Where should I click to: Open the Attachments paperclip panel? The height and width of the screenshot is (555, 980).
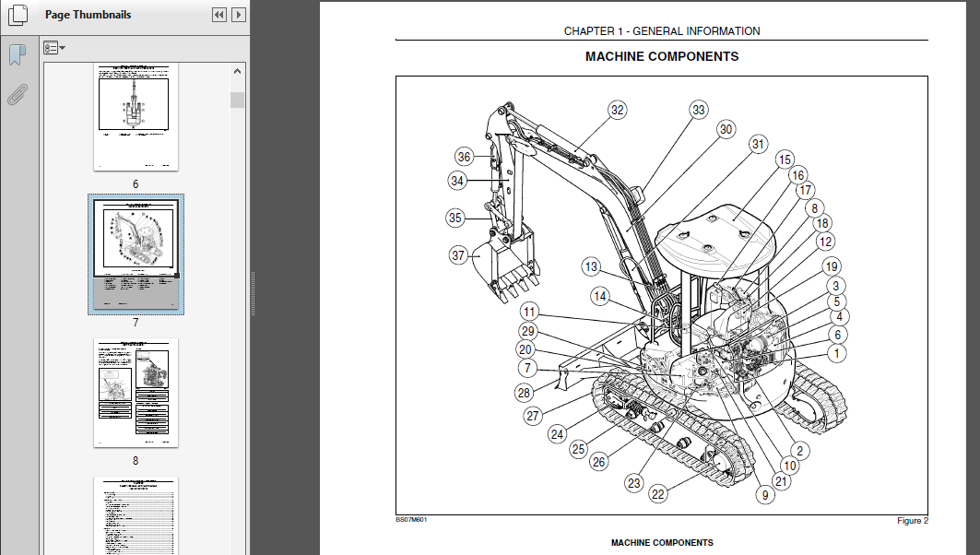click(x=18, y=95)
